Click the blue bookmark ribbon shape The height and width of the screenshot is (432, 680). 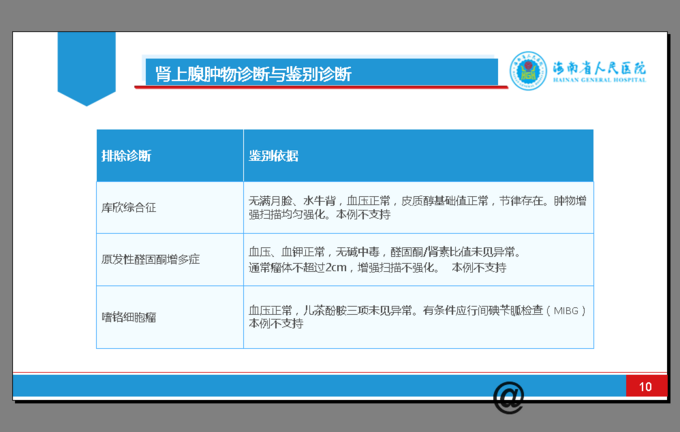(x=86, y=66)
